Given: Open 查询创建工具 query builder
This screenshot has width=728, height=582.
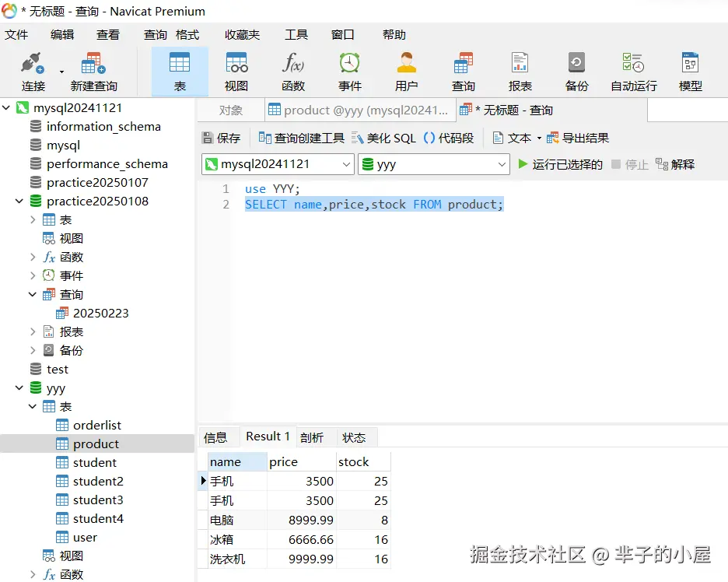Looking at the screenshot, I should [x=301, y=138].
